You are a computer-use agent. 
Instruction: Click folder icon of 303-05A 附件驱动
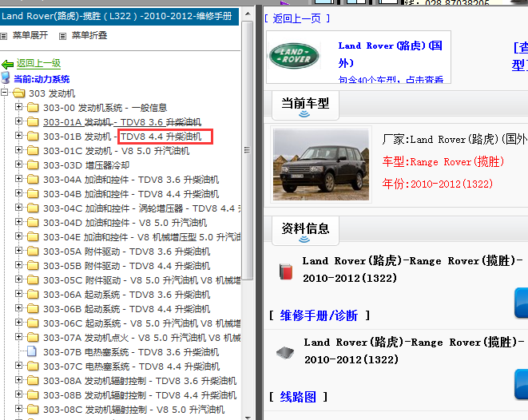33,252
